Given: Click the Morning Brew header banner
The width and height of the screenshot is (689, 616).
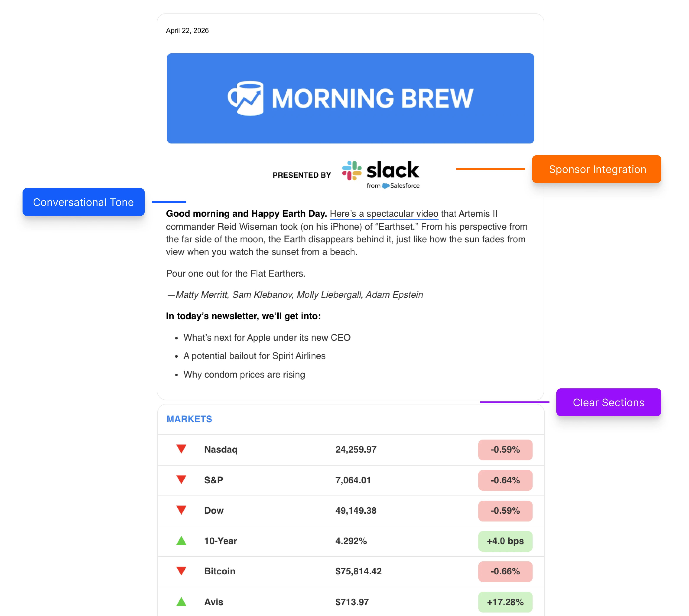Looking at the screenshot, I should click(x=350, y=98).
